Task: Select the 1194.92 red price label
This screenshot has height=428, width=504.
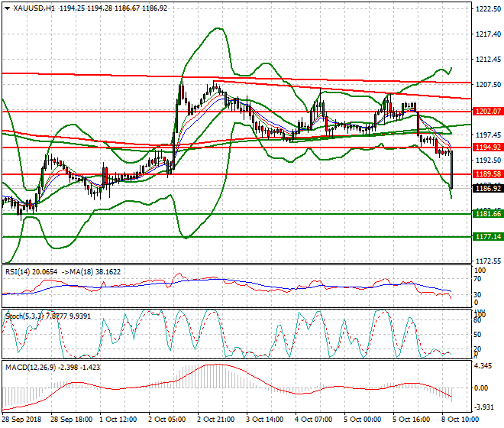Action: (x=488, y=148)
